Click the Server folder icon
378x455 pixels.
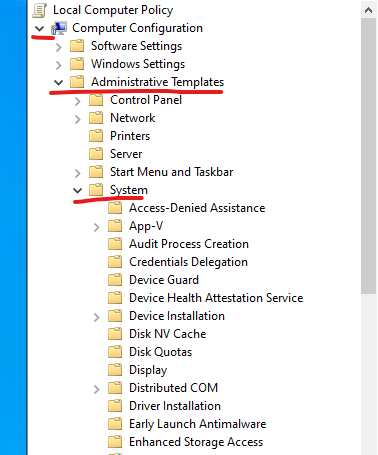click(x=96, y=154)
